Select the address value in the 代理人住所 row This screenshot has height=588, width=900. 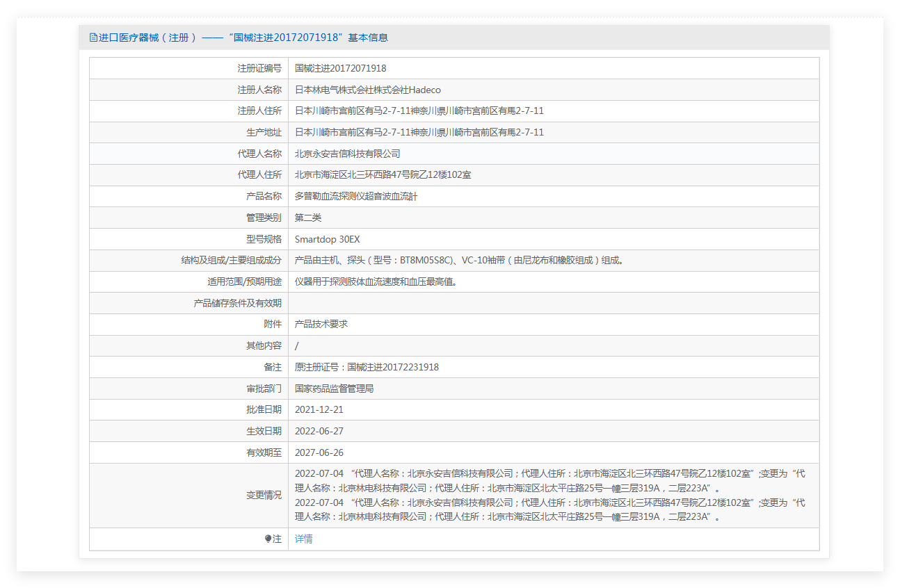[x=383, y=175]
